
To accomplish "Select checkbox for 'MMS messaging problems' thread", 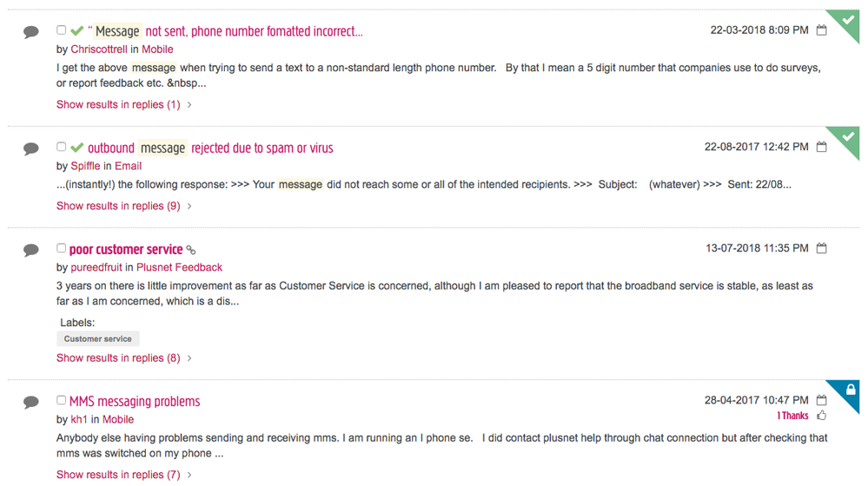I will (62, 401).
